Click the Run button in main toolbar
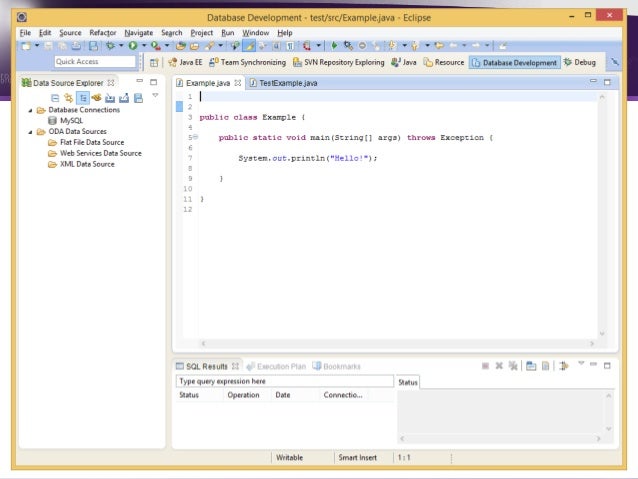The image size is (638, 479). (x=131, y=45)
